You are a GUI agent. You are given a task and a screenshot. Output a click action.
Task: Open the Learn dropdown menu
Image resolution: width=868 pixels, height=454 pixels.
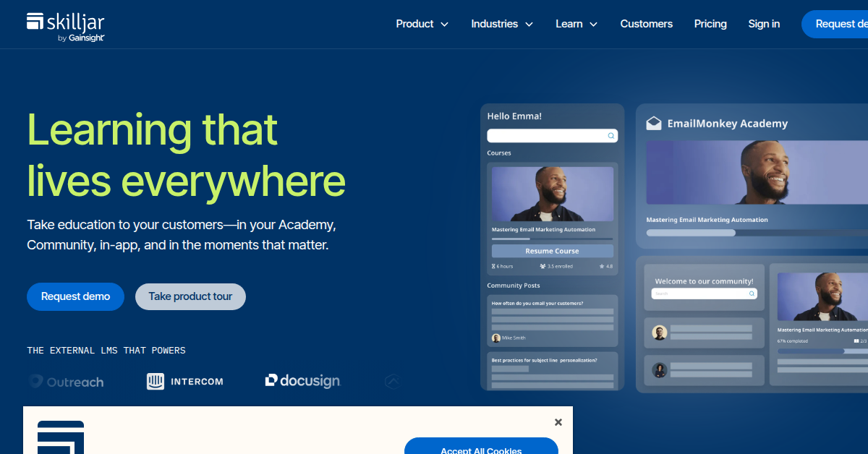(x=576, y=24)
